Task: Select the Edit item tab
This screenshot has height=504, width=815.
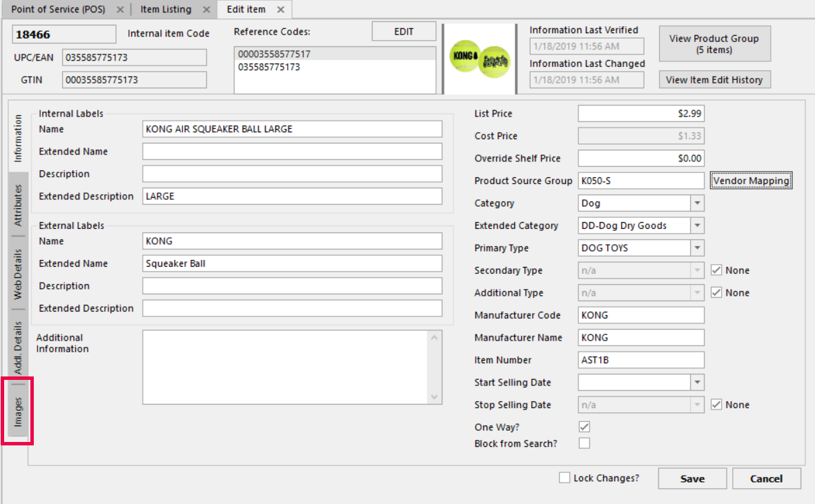Action: [x=246, y=10]
